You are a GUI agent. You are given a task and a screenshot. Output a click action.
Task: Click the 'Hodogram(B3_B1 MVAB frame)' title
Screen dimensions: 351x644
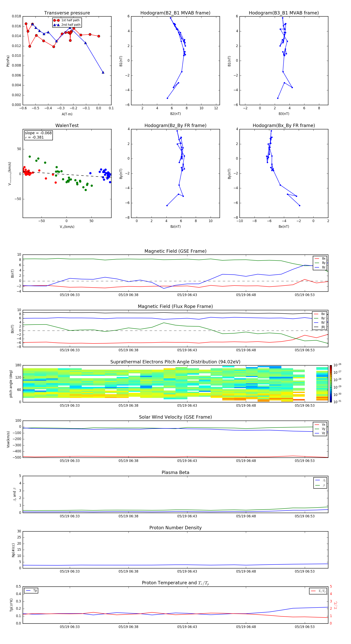pos(284,13)
